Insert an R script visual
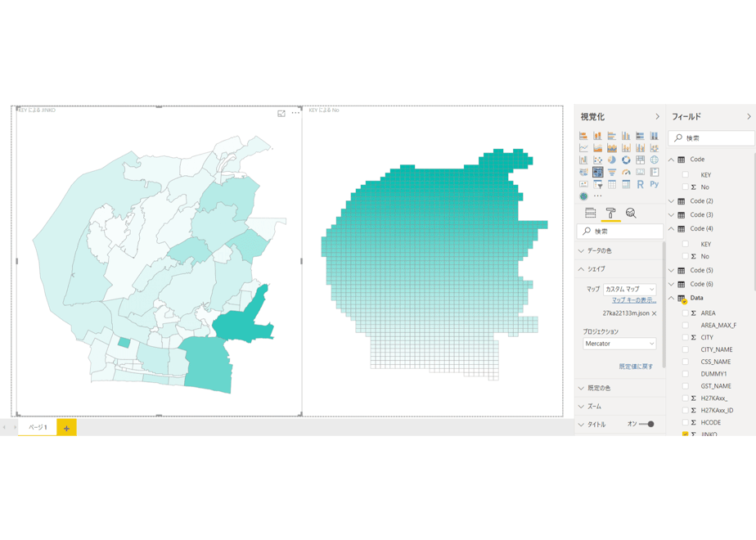This screenshot has width=756, height=540. [641, 184]
